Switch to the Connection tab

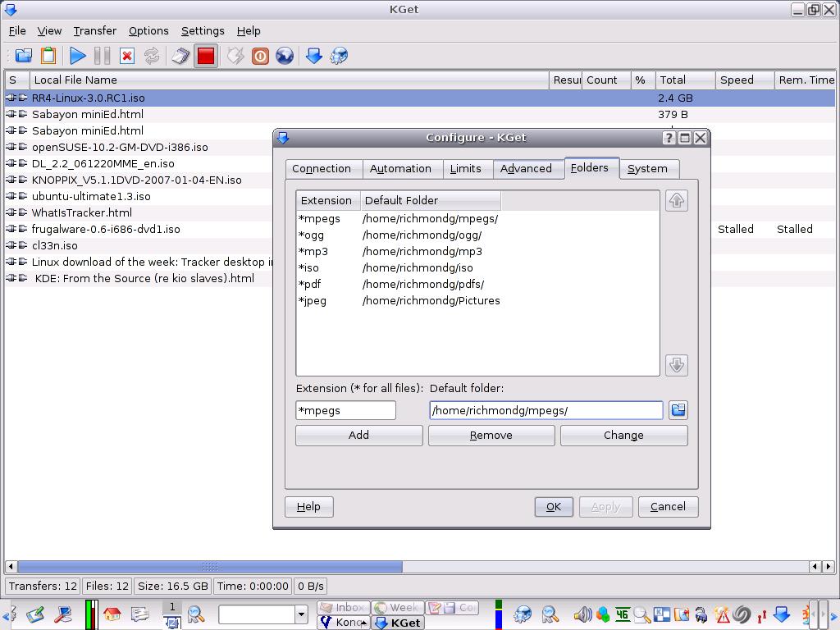pos(323,169)
